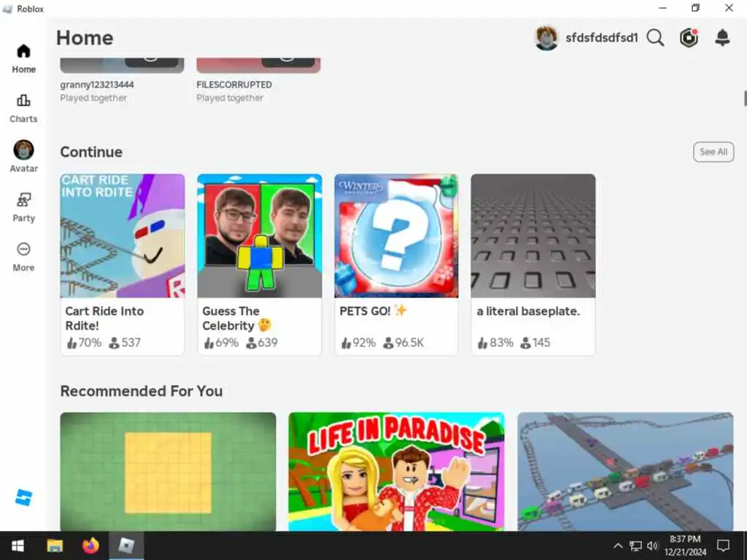This screenshot has width=747, height=560.
Task: Click the blue Roblox Studio icon in sidebar
Action: click(x=23, y=497)
